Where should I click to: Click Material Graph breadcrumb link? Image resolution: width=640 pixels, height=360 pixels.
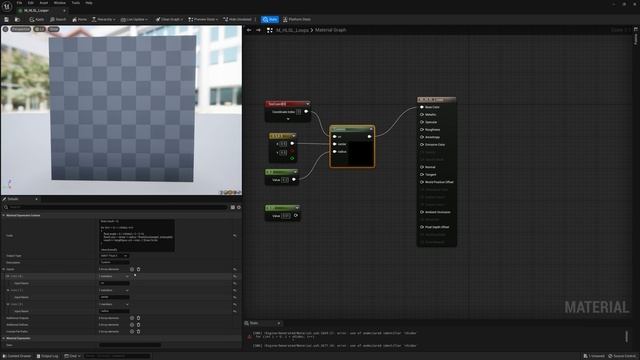[331, 30]
